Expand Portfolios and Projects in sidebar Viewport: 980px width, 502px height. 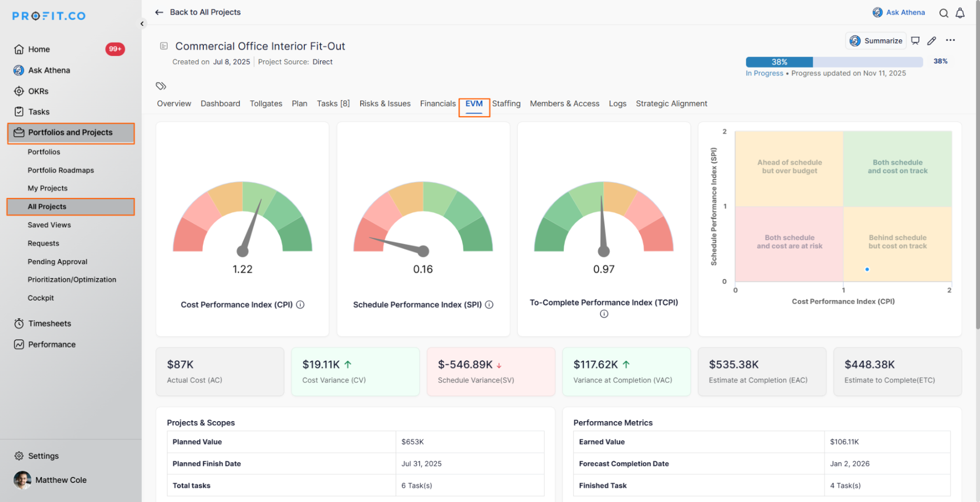pyautogui.click(x=71, y=132)
